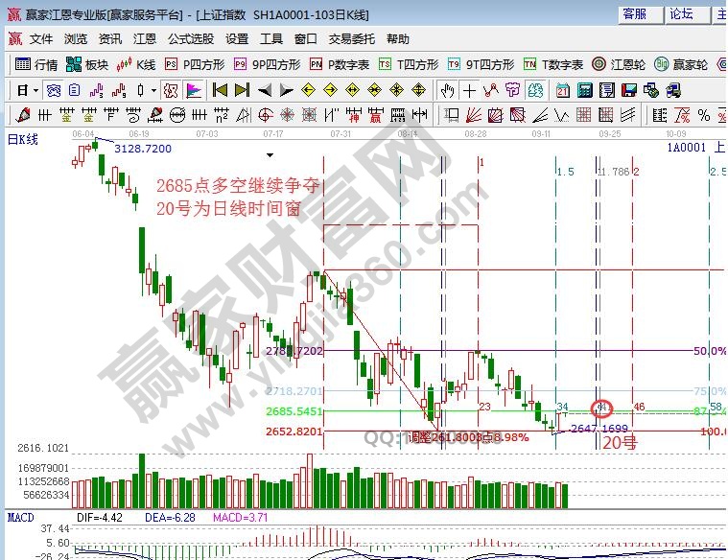728x560 pixels.
Task: Click the red circled 20号 time marker
Action: click(x=602, y=409)
